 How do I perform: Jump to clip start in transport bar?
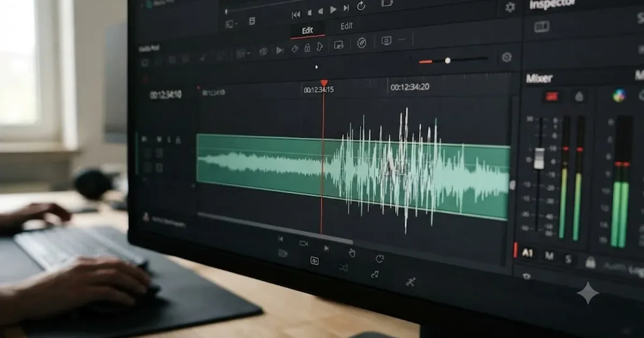296,14
